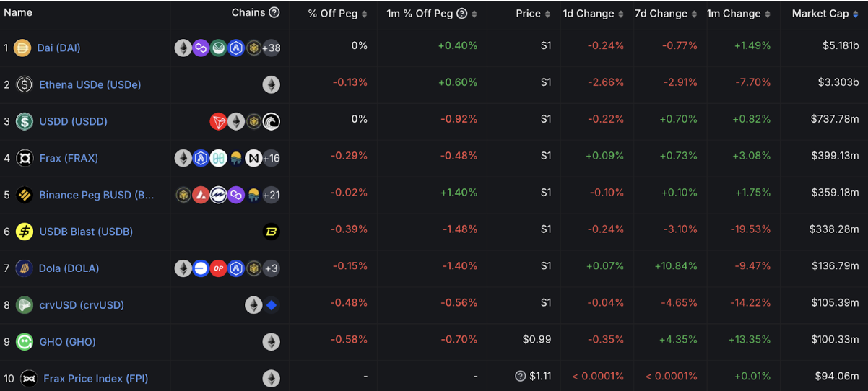Open the crvUSD (crvUSD) page
Screen dimensions: 868x391
82,305
